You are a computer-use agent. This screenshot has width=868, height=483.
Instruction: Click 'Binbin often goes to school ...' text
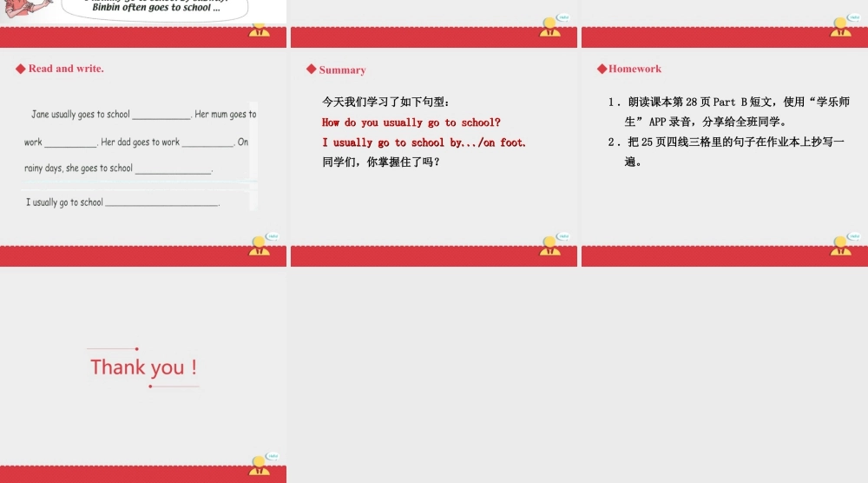click(x=155, y=8)
